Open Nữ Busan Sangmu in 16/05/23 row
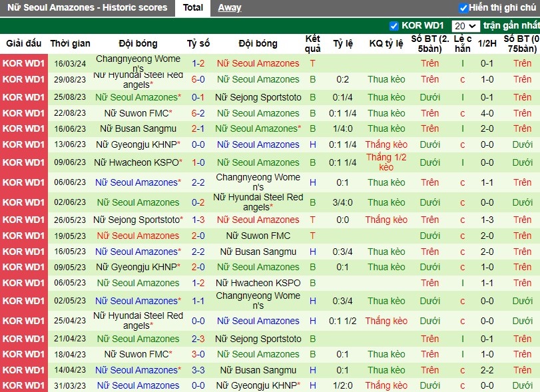The height and width of the screenshot is (392, 540). pos(258,252)
